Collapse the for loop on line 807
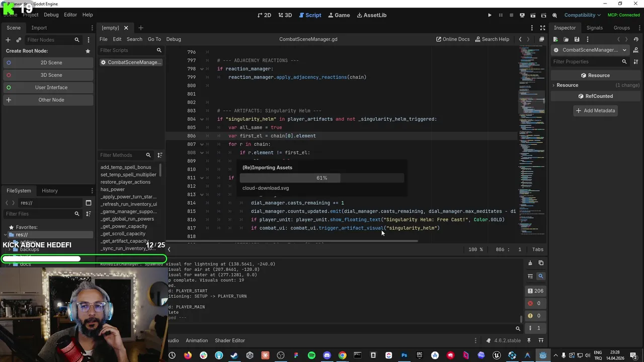Viewport: 644px width, 362px height. pyautogui.click(x=202, y=144)
